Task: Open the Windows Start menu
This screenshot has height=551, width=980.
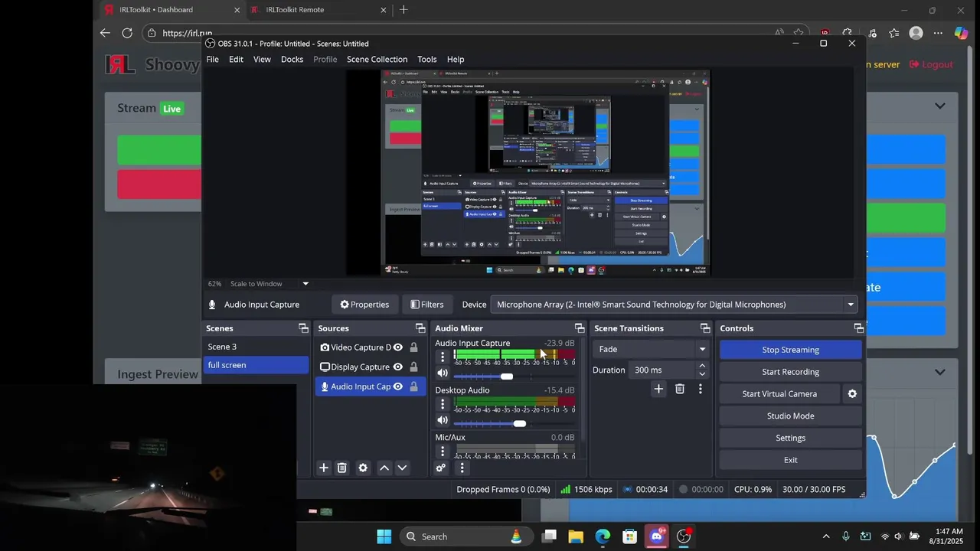Action: [384, 536]
